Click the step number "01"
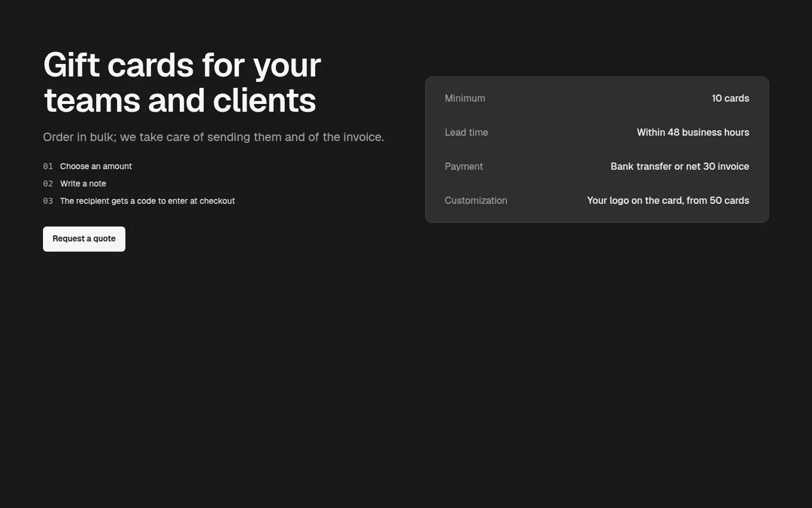Viewport: 812px width, 508px height. point(48,166)
